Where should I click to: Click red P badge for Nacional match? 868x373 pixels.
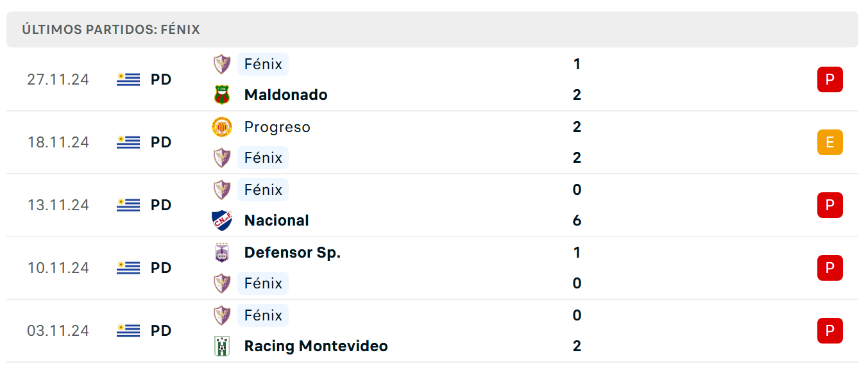click(x=830, y=205)
